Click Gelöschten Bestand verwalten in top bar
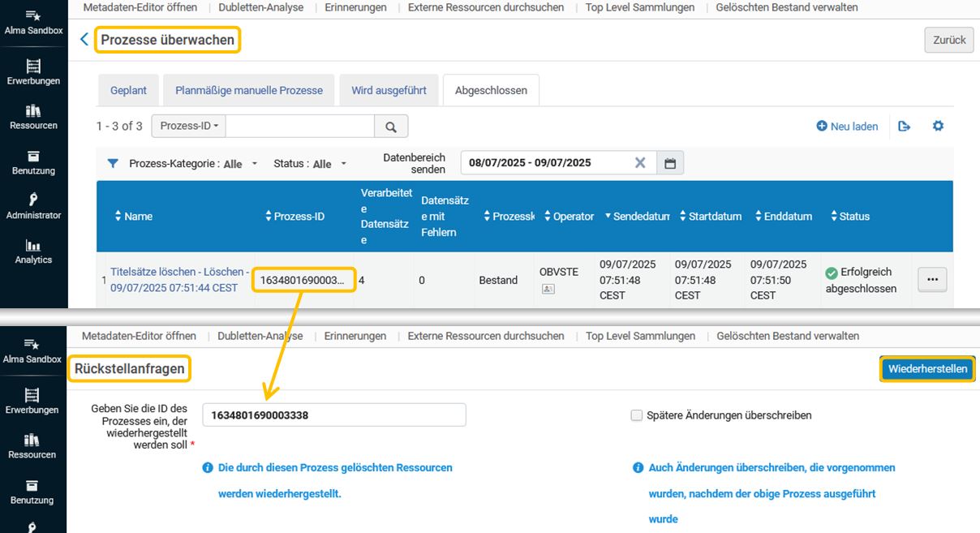 click(787, 7)
